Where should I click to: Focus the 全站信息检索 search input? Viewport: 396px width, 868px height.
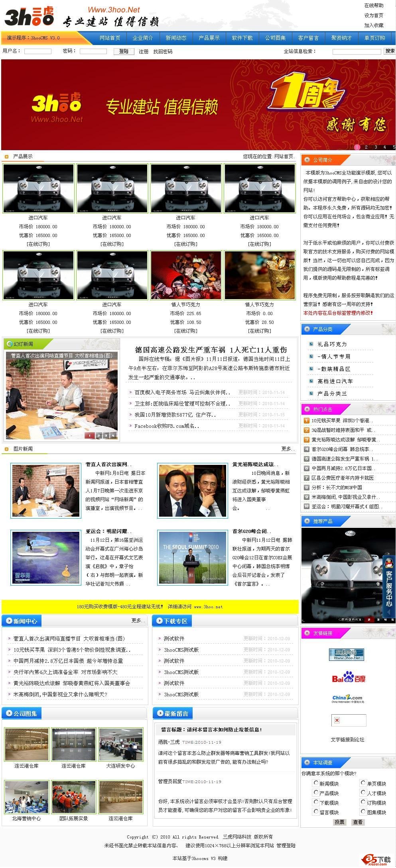(x=357, y=51)
